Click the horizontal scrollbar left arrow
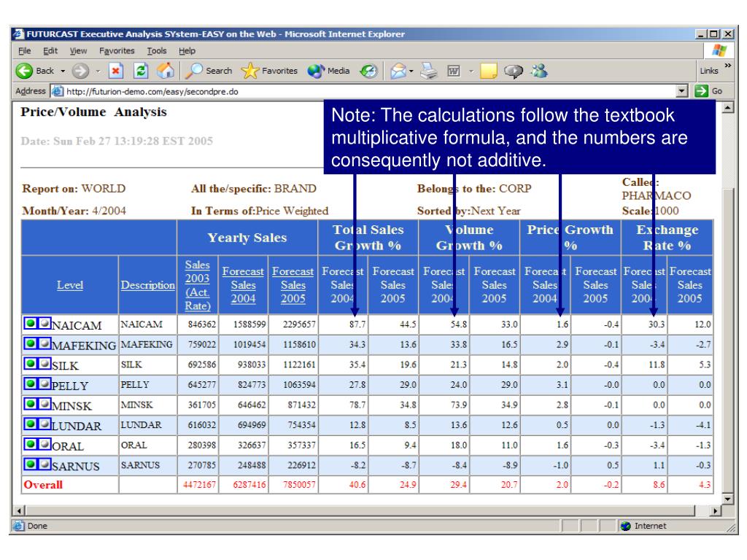Screen dimensions: 747x560 coord(19,511)
